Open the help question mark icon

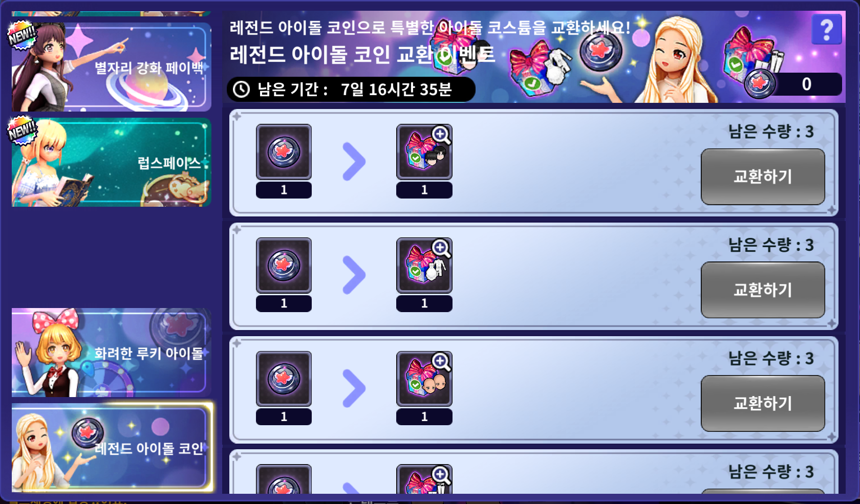click(826, 30)
